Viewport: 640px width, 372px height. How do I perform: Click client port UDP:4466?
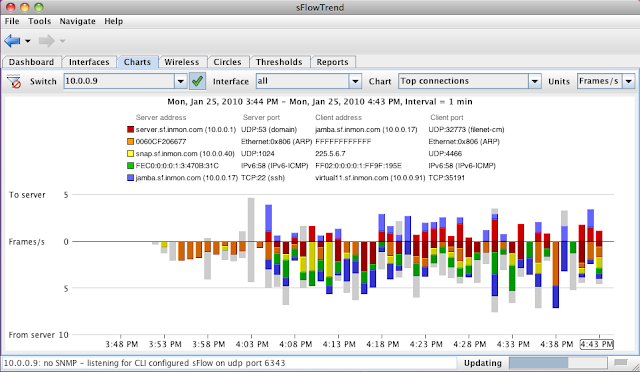click(445, 154)
